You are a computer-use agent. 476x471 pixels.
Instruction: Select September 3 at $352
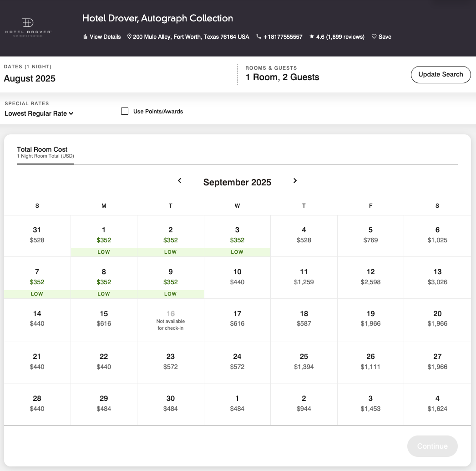pos(237,236)
